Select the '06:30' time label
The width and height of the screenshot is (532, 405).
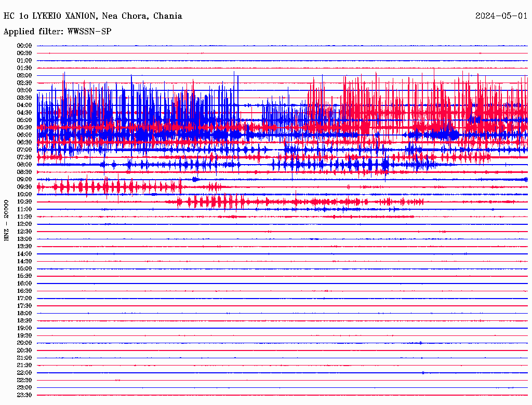pyautogui.click(x=24, y=142)
